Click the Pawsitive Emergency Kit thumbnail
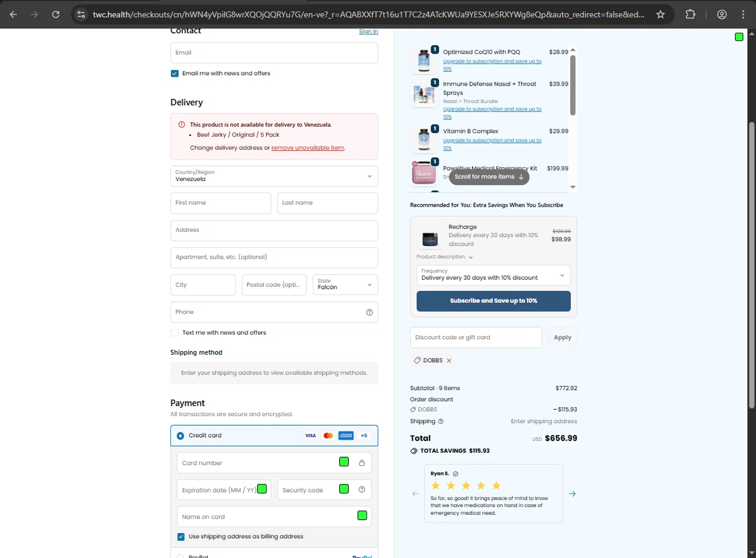Image resolution: width=756 pixels, height=558 pixels. point(424,173)
